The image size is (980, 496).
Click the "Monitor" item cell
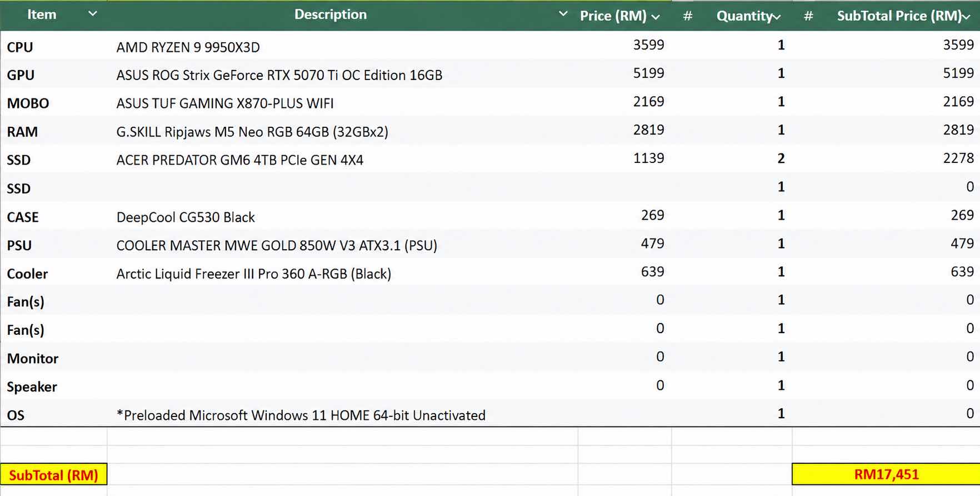(x=32, y=359)
